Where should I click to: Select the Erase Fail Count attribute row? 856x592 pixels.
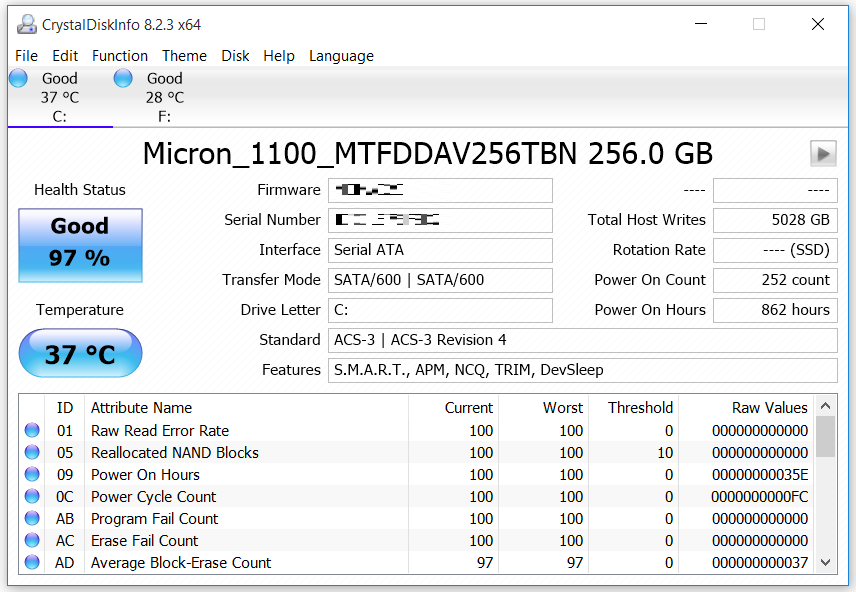click(x=418, y=540)
